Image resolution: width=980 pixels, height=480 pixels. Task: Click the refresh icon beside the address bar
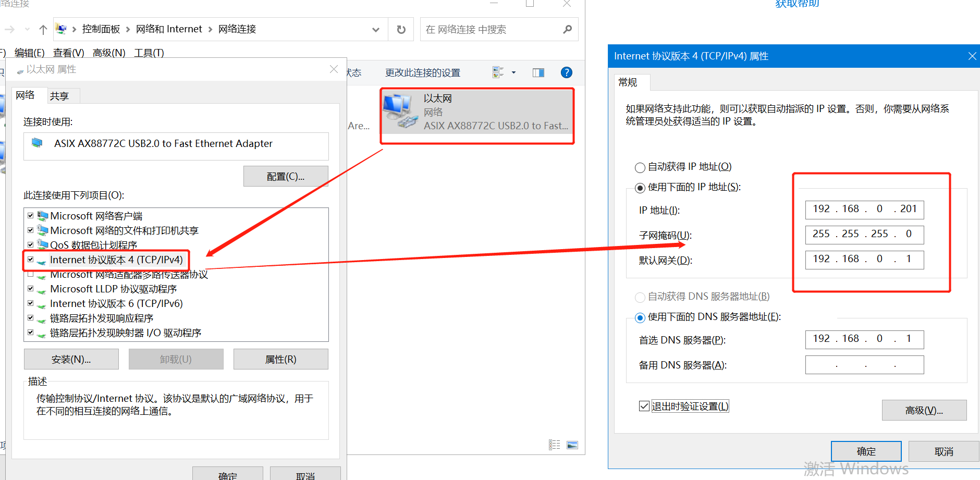[401, 30]
